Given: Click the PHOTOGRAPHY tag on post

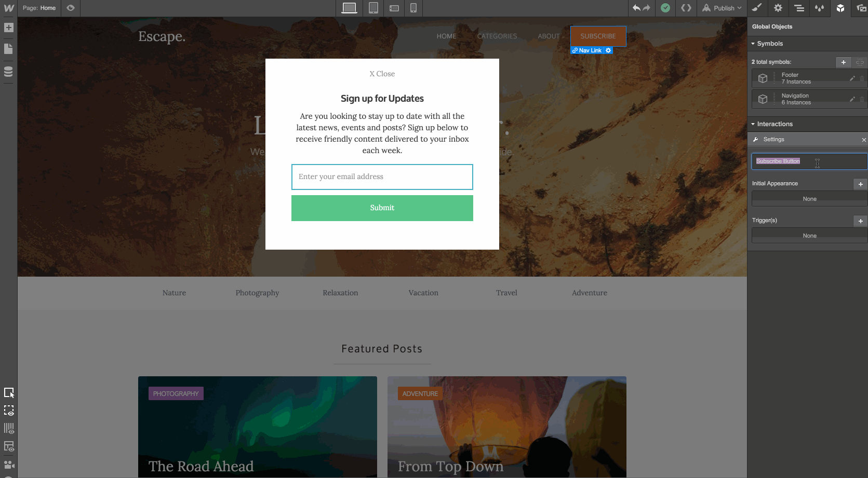Looking at the screenshot, I should tap(176, 393).
